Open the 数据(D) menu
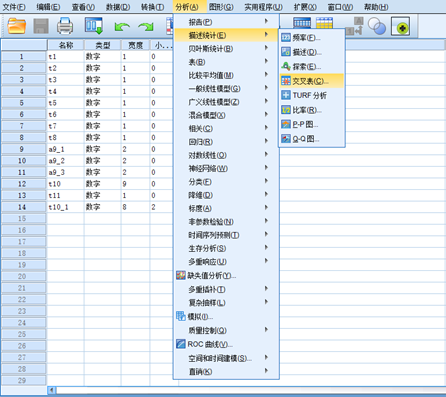The image size is (446, 397). pos(118,7)
